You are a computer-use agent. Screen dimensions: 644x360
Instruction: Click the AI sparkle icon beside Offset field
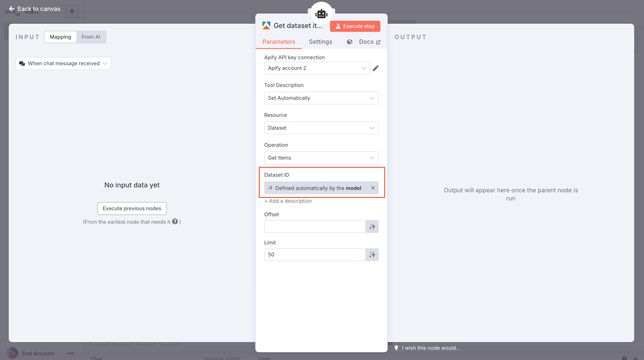click(x=372, y=226)
